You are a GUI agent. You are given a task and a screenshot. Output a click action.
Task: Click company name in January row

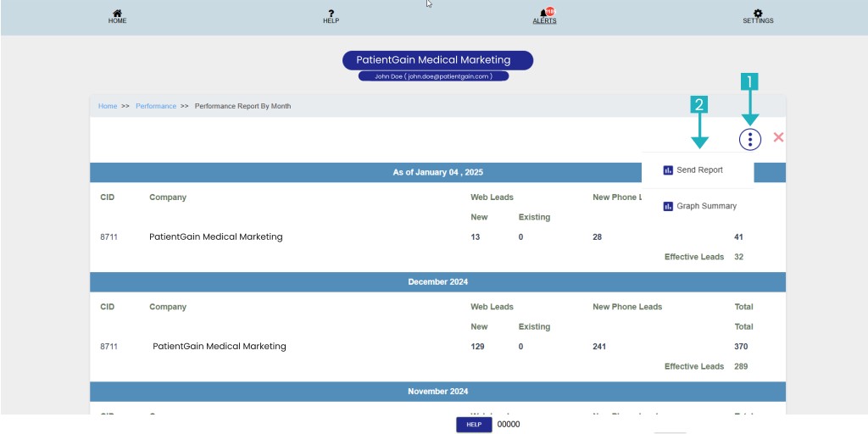pos(216,237)
